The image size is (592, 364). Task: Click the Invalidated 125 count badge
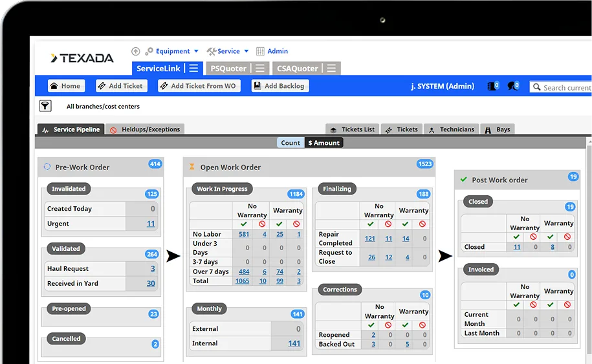[x=152, y=194]
